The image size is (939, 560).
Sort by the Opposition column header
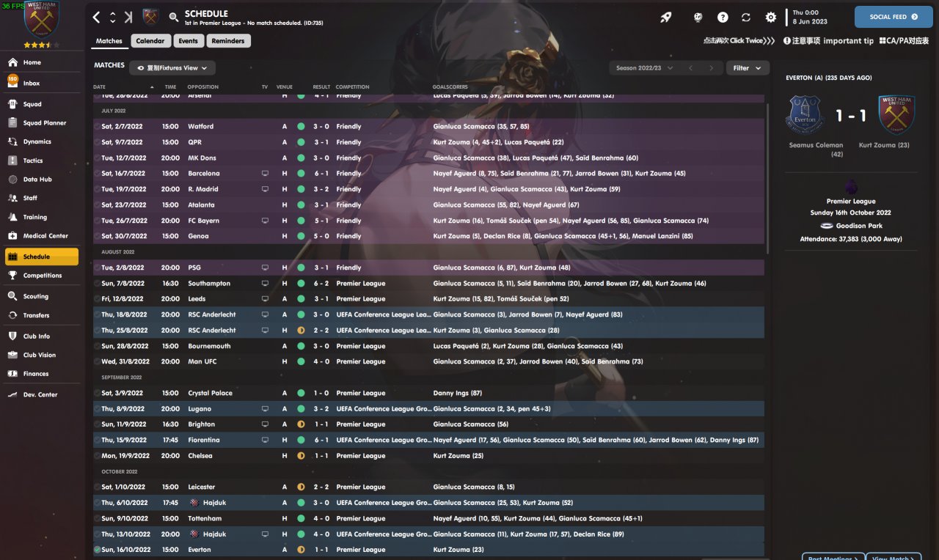coord(203,87)
